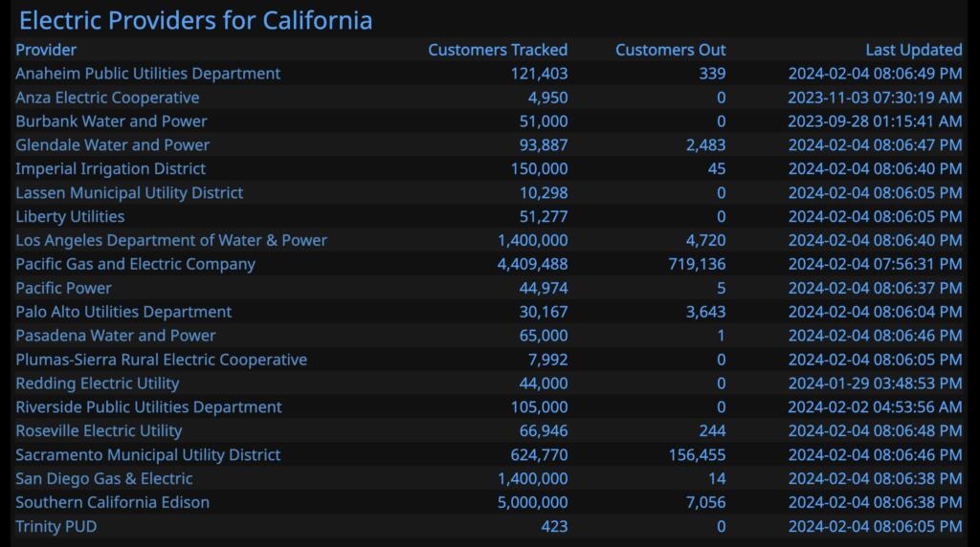Open Los Angeles Department of Water & Power
This screenshot has width=980, height=547.
171,240
